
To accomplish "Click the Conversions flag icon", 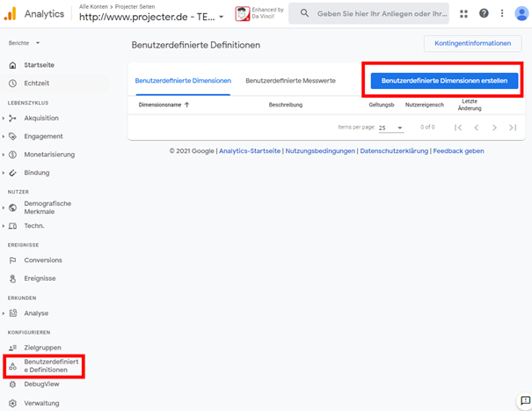I will [12, 261].
